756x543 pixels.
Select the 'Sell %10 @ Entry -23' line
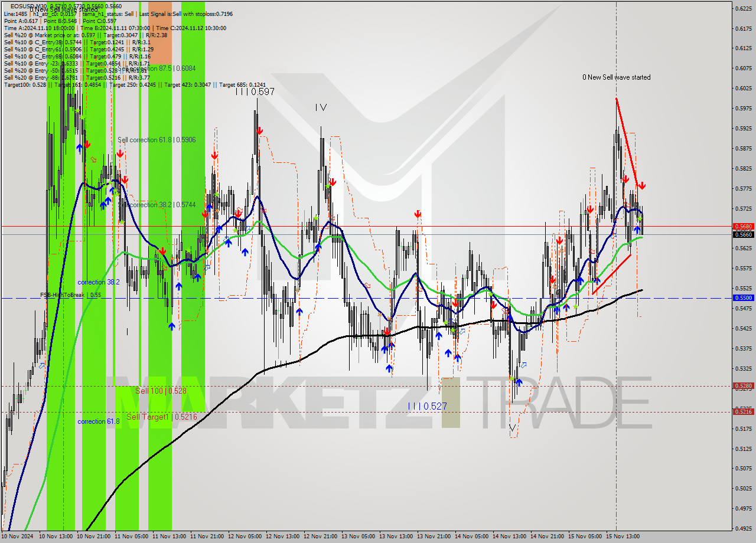(77, 63)
